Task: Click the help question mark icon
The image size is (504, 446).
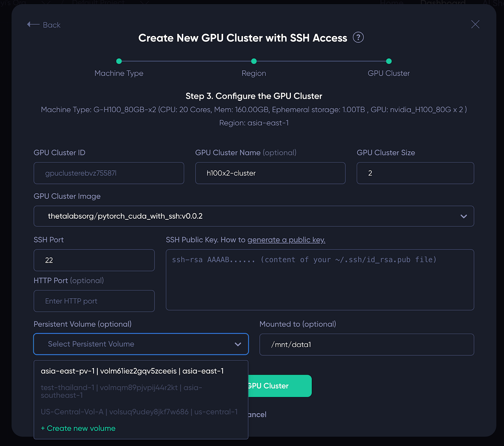Action: tap(358, 37)
